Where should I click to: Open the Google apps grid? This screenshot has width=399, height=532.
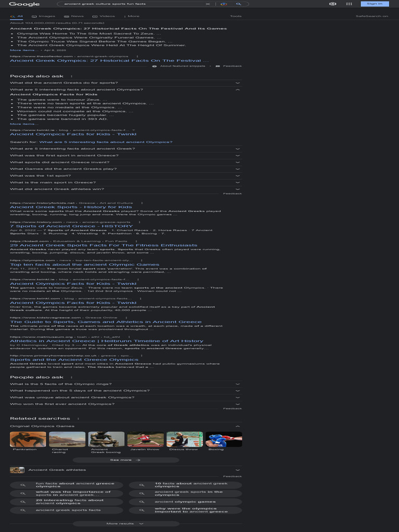(349, 4)
